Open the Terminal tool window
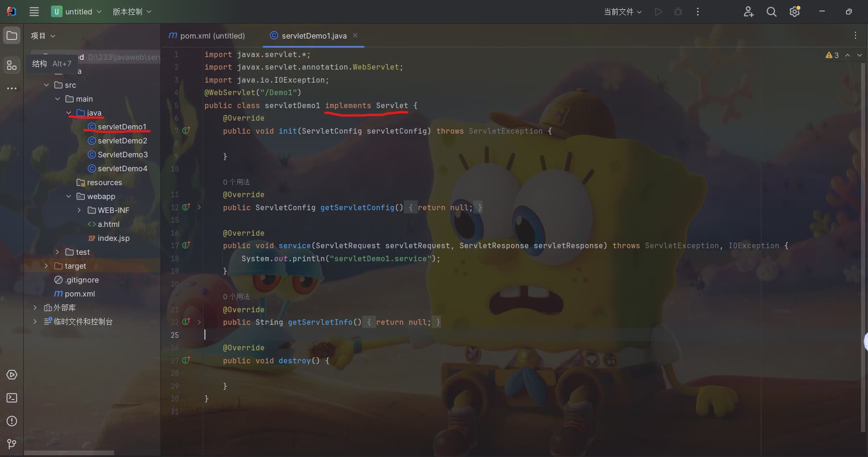Image resolution: width=868 pixels, height=457 pixels. coord(12,398)
